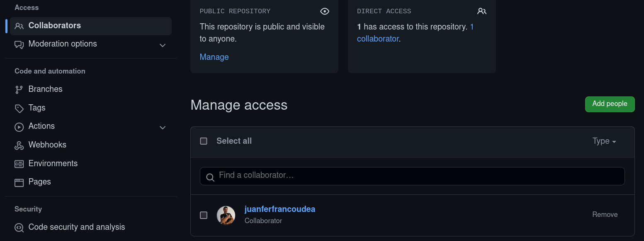Image resolution: width=644 pixels, height=241 pixels.
Task: Focus the Find a collaborator search field
Action: tap(412, 176)
